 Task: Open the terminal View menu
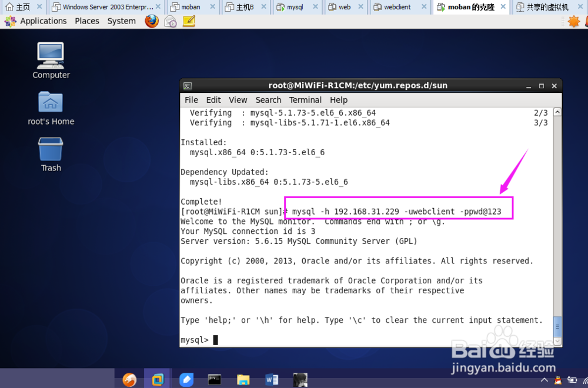238,100
